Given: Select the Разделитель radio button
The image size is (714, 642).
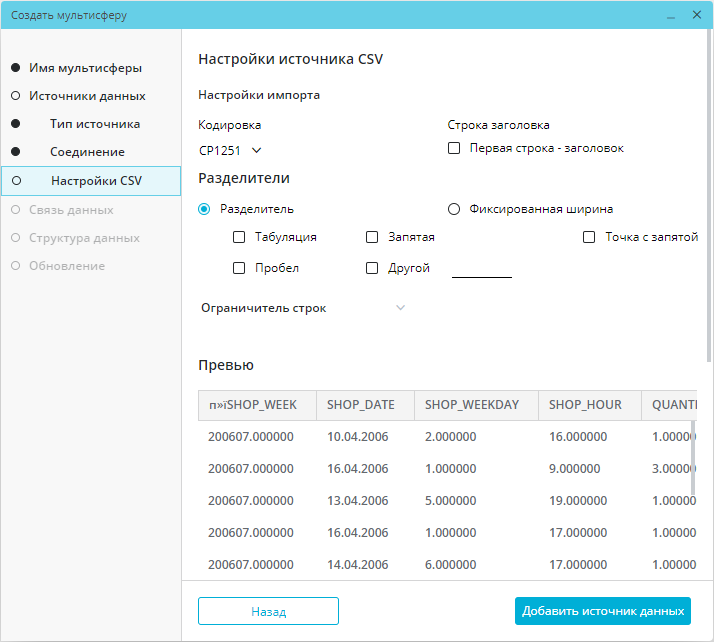Looking at the screenshot, I should [x=205, y=209].
